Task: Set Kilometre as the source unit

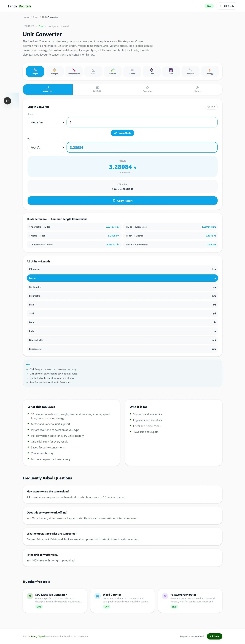Action: tap(122, 269)
